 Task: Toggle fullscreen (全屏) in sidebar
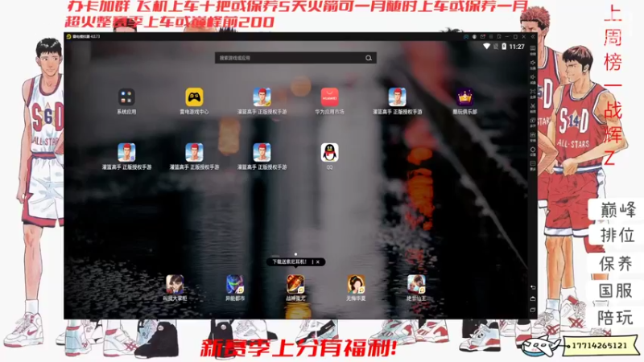point(533,93)
